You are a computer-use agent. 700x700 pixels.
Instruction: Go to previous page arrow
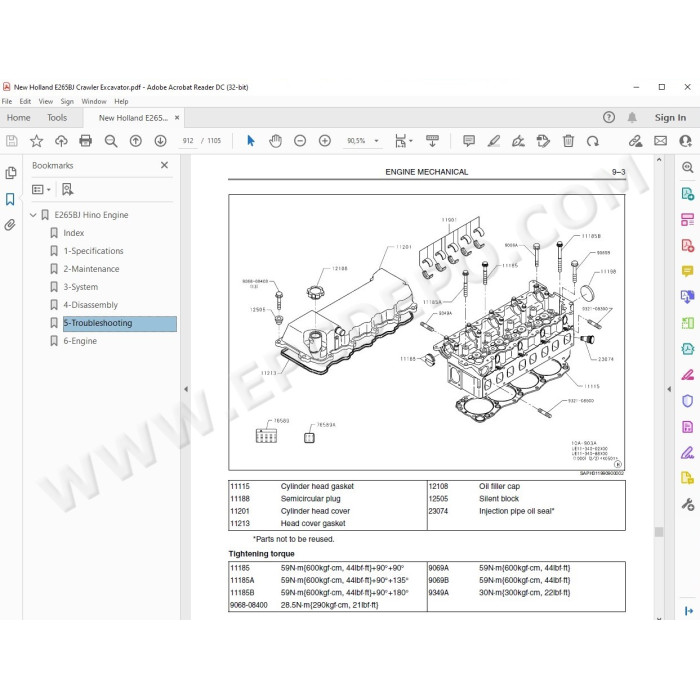(136, 141)
